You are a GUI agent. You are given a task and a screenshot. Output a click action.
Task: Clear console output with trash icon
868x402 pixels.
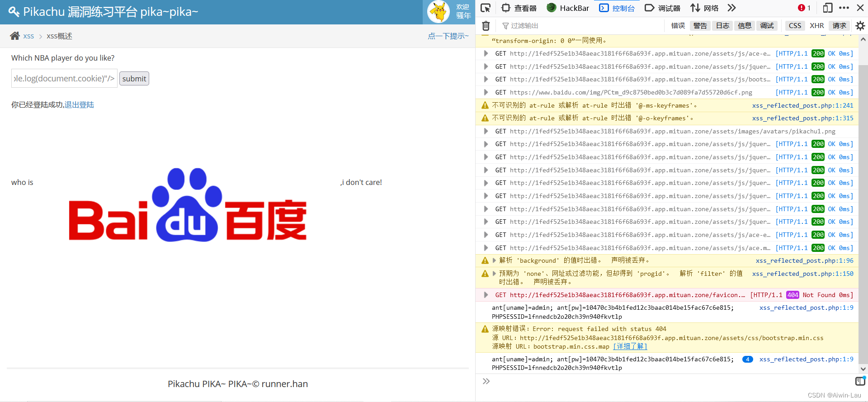(486, 26)
